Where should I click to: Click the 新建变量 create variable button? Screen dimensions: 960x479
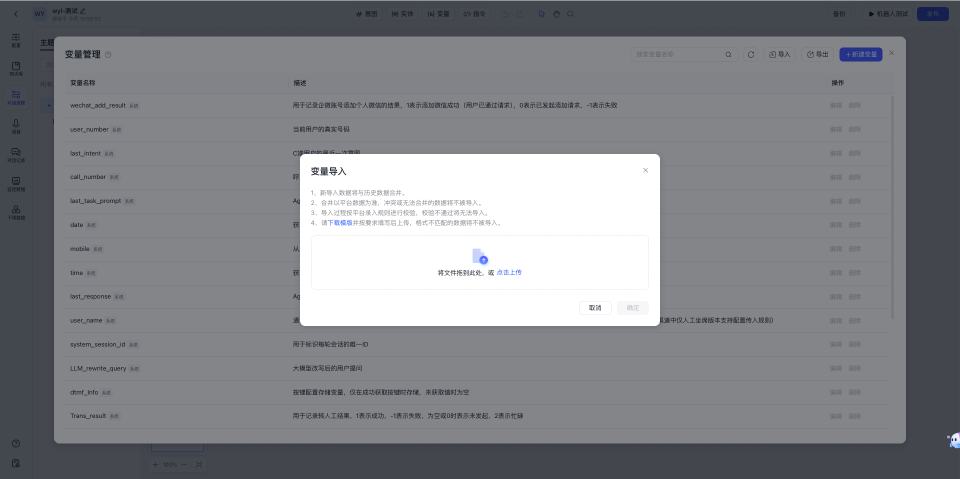(x=860, y=54)
